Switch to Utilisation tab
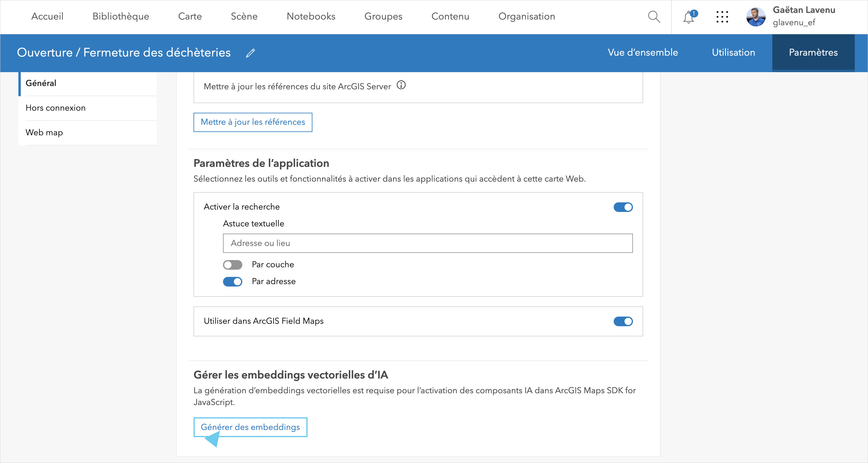The image size is (868, 463). click(733, 53)
